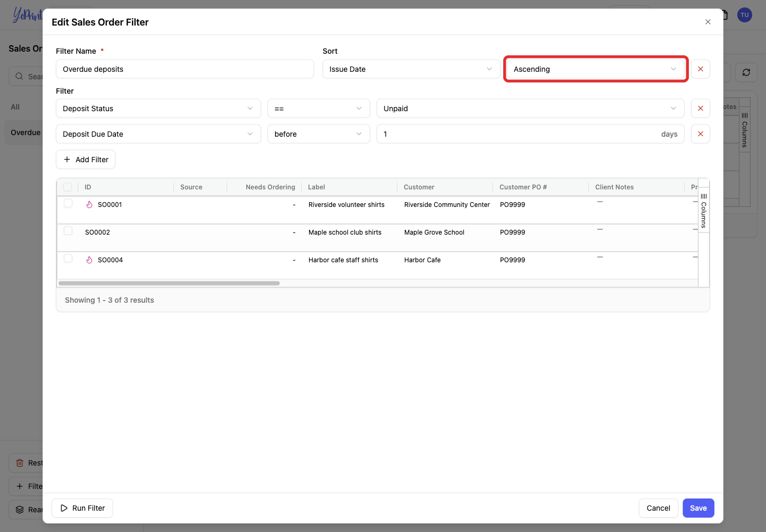Open the Columns panel in the results table
The height and width of the screenshot is (532, 766).
click(x=704, y=210)
